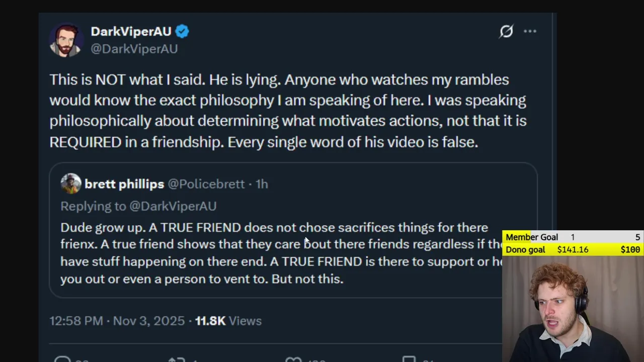Open the three-dots more options menu
This screenshot has width=644, height=362.
530,31
